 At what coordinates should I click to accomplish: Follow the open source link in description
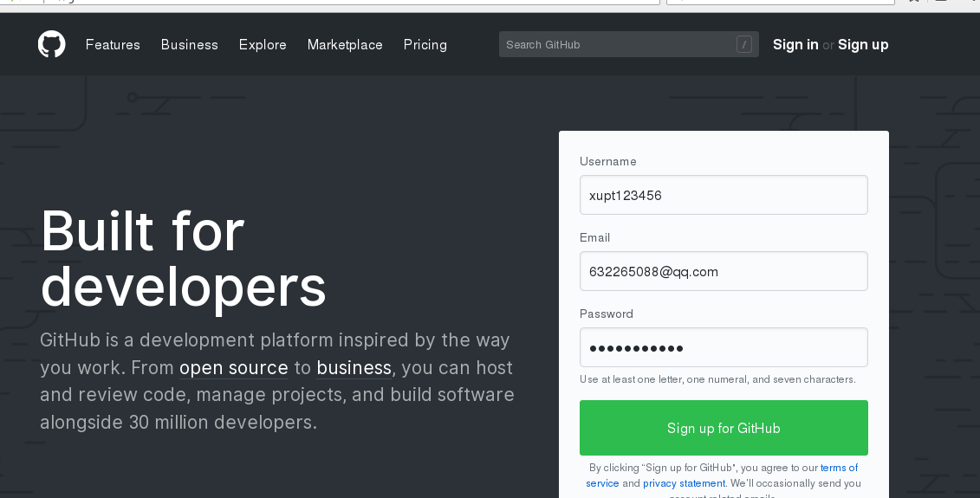point(234,367)
